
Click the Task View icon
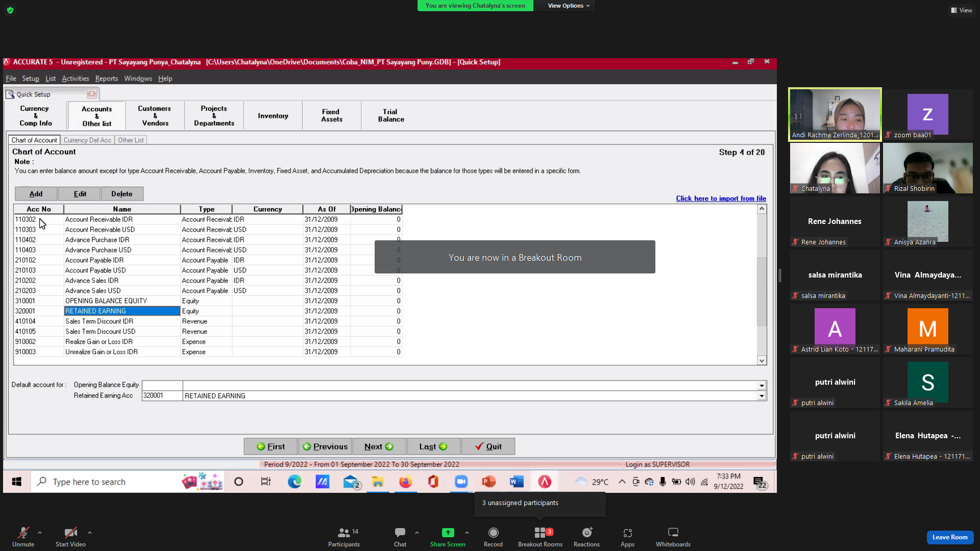pyautogui.click(x=266, y=482)
